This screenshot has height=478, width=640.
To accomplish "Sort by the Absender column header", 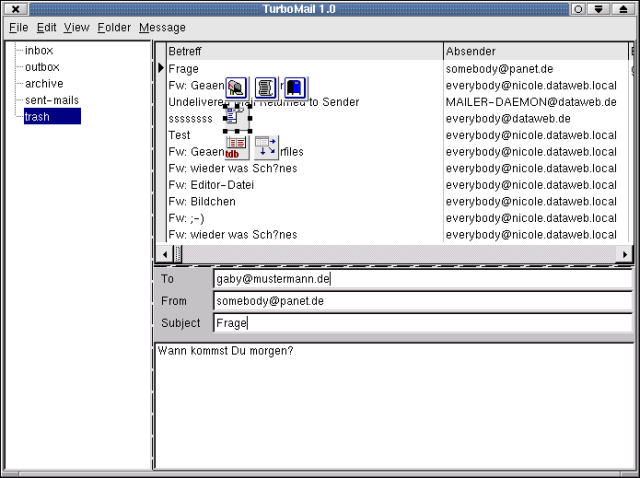I will coord(536,51).
